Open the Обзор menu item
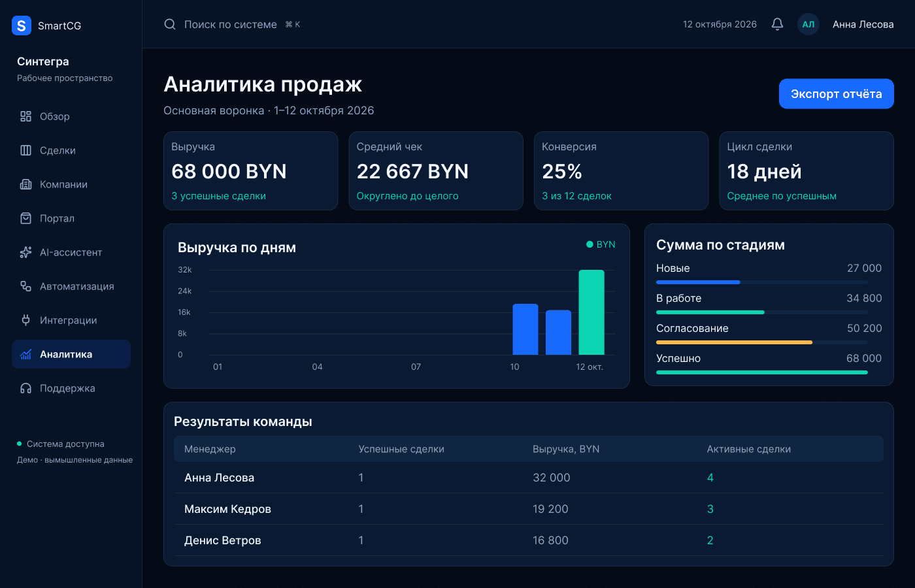Viewport: 915px width, 588px height. [x=71, y=116]
